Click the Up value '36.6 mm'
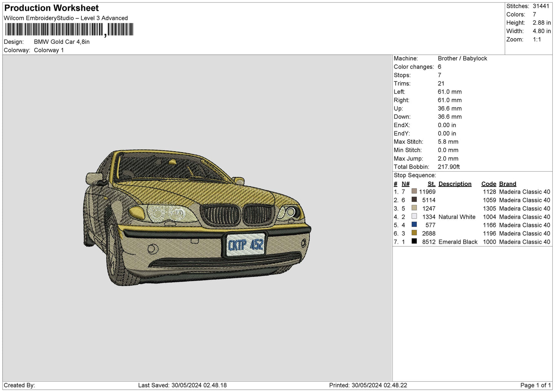 450,109
